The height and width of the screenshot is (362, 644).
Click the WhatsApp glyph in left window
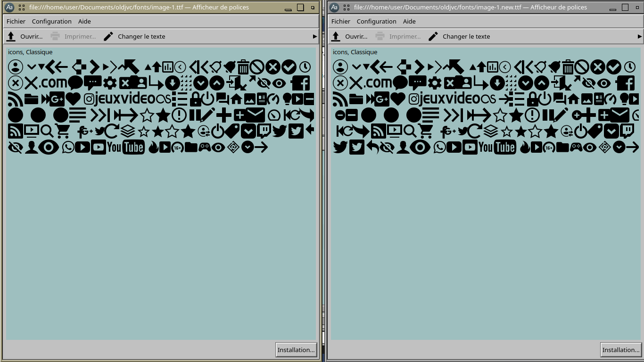(x=68, y=148)
